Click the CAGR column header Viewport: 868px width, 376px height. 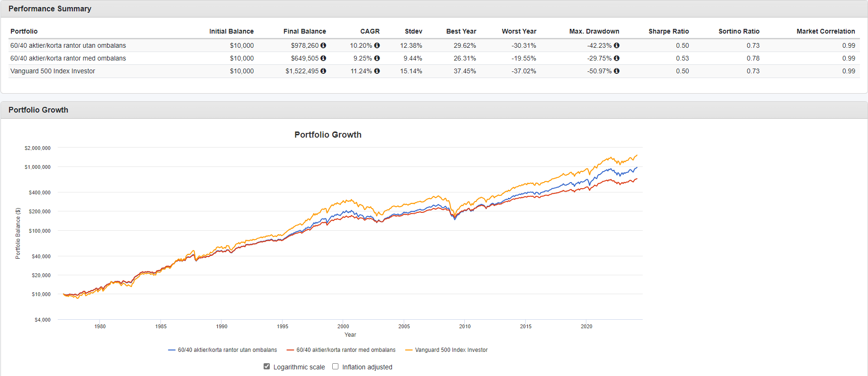pos(370,31)
